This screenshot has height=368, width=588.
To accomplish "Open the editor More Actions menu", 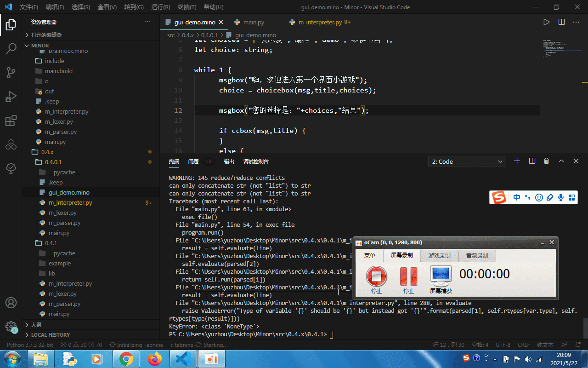I will 576,22.
